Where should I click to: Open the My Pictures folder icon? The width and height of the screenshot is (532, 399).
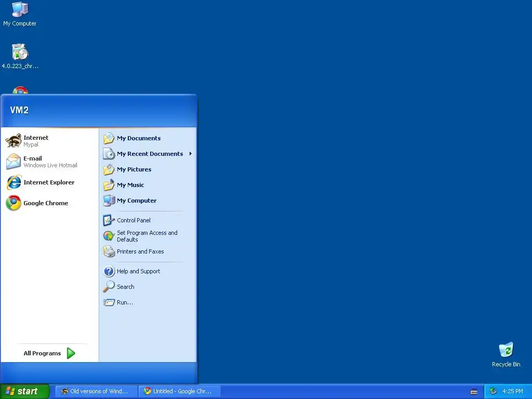109,169
